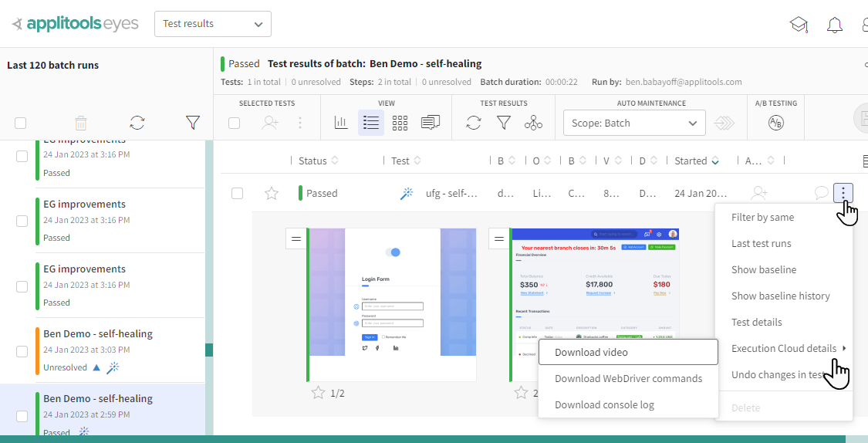Choose Download video from submenu
Viewport: 868px width, 443px height.
pyautogui.click(x=591, y=352)
